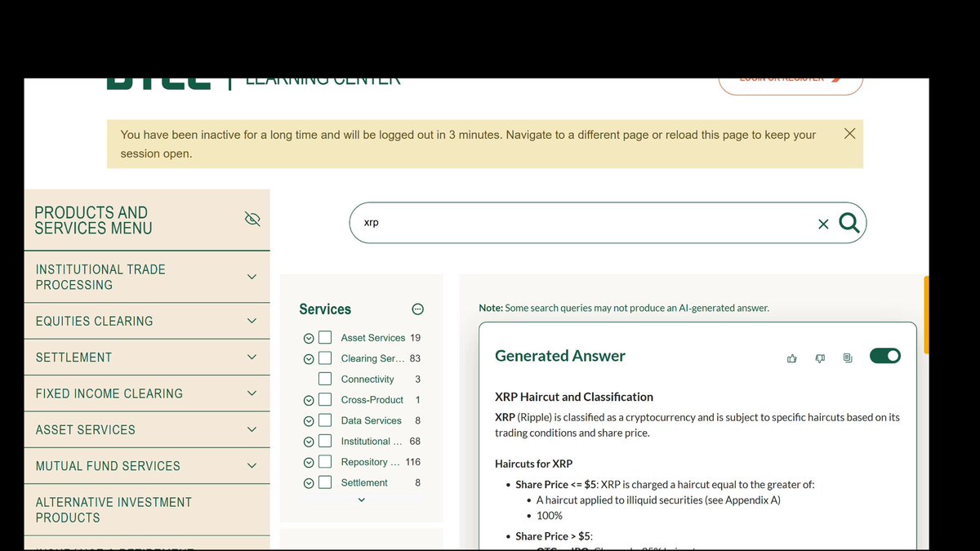Select the Cross-Product filter checkbox
This screenshot has width=980, height=551.
pos(325,400)
